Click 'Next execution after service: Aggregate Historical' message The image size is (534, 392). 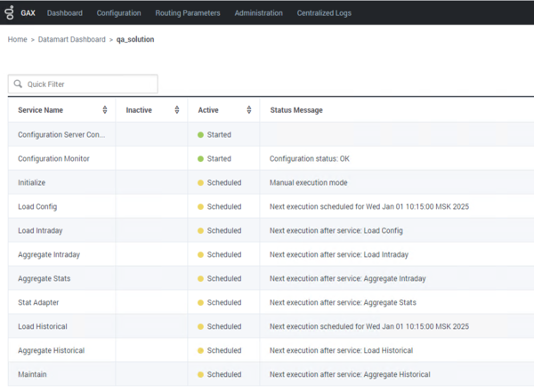click(x=350, y=374)
